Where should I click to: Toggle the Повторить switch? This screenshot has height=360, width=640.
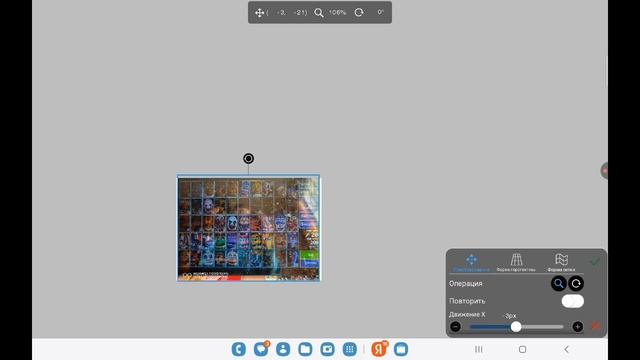[x=572, y=301]
